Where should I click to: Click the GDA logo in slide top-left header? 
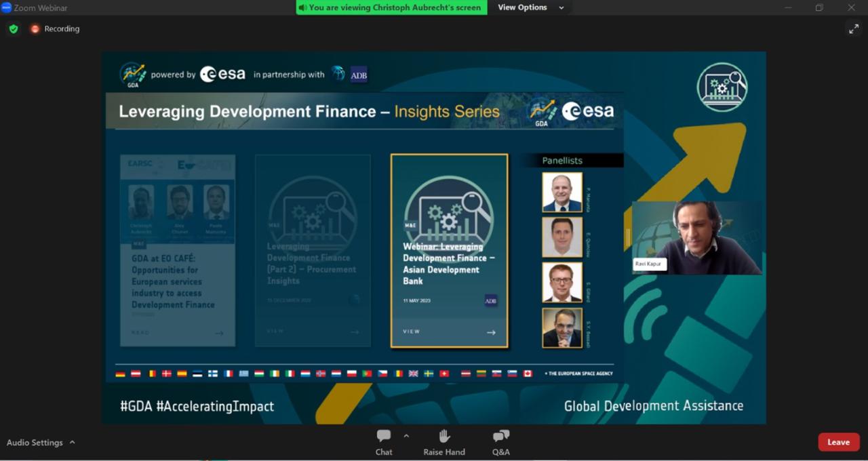click(133, 75)
